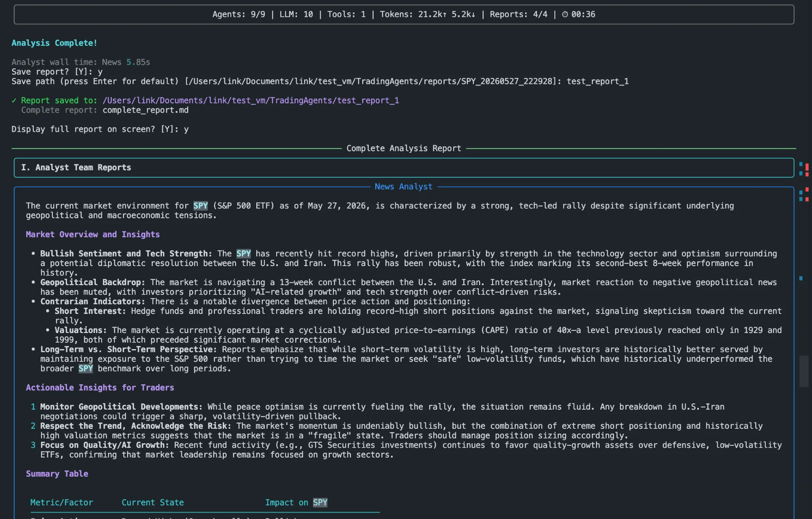Click the "Display full report on screen?" prompt

click(83, 129)
